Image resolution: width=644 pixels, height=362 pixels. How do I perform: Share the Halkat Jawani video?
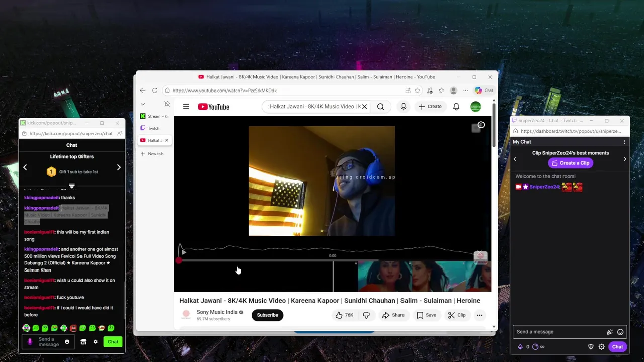(393, 315)
